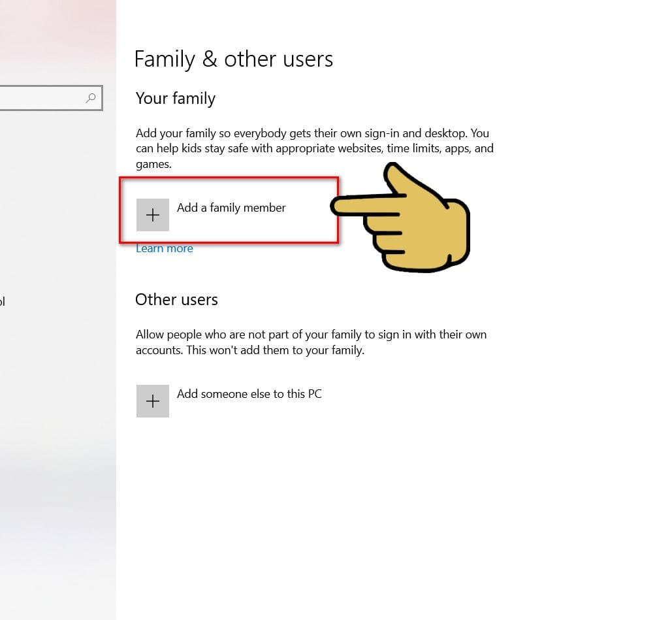Click the plus icon for Add someone else to this PC
The height and width of the screenshot is (620, 672).
click(153, 401)
